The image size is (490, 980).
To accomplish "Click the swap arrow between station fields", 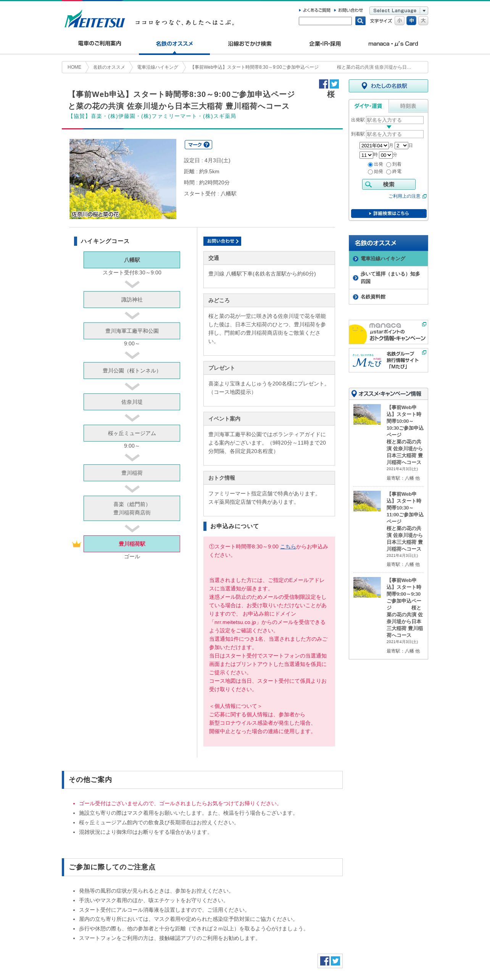I will point(389,127).
